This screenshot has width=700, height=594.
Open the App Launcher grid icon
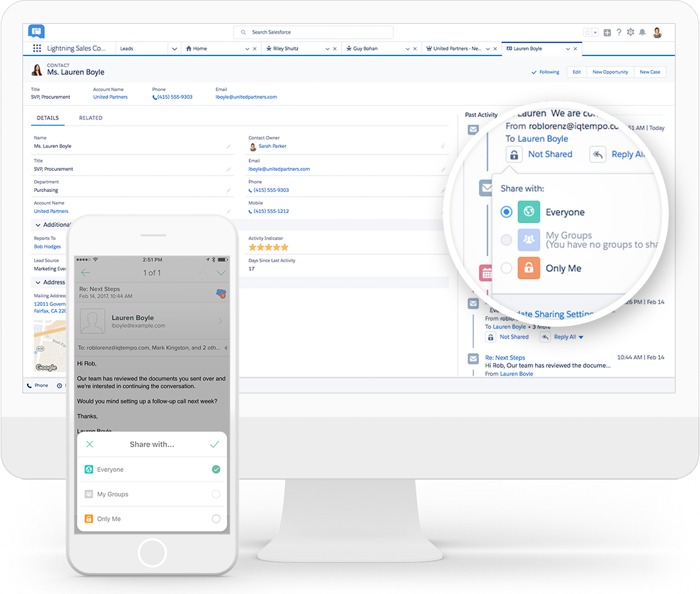[x=37, y=48]
